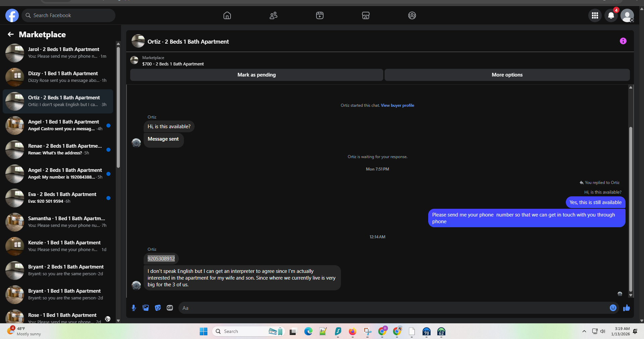Open Bryant 1 Bed 1 Bath chat
644x339 pixels.
pyautogui.click(x=58, y=295)
